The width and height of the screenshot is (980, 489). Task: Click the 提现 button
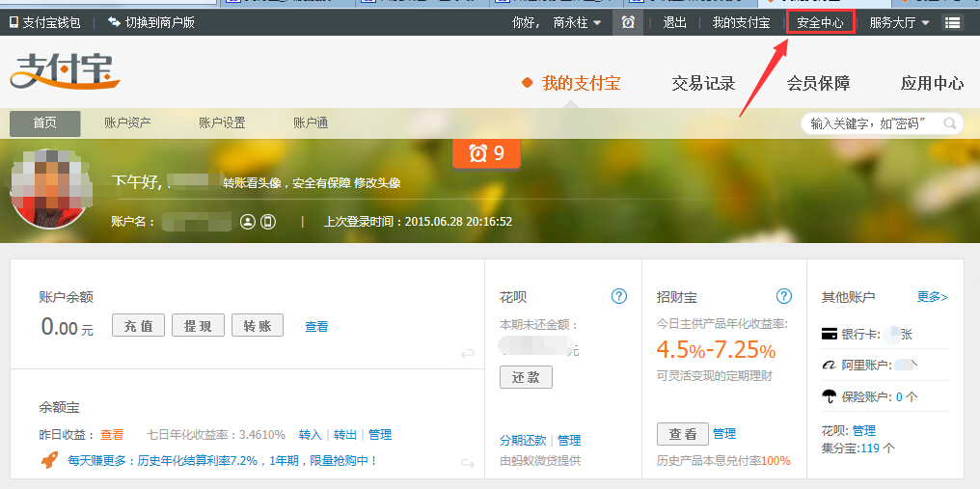click(198, 326)
